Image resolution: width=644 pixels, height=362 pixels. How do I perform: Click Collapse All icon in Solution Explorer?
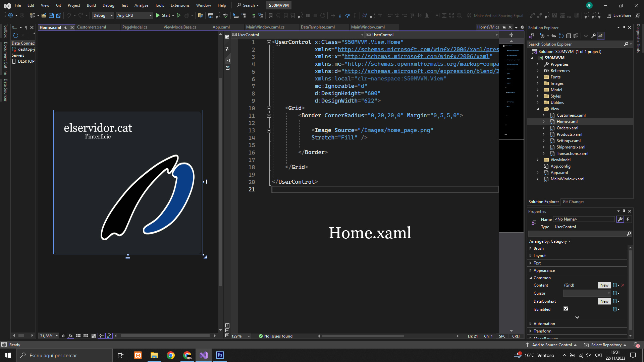[569, 36]
